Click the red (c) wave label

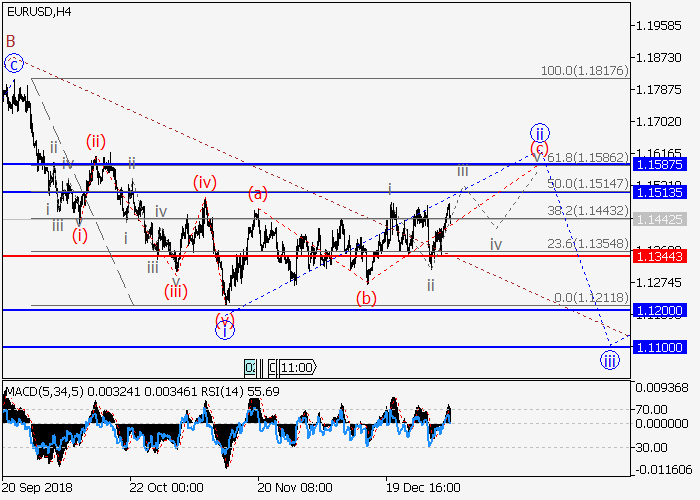click(x=539, y=150)
